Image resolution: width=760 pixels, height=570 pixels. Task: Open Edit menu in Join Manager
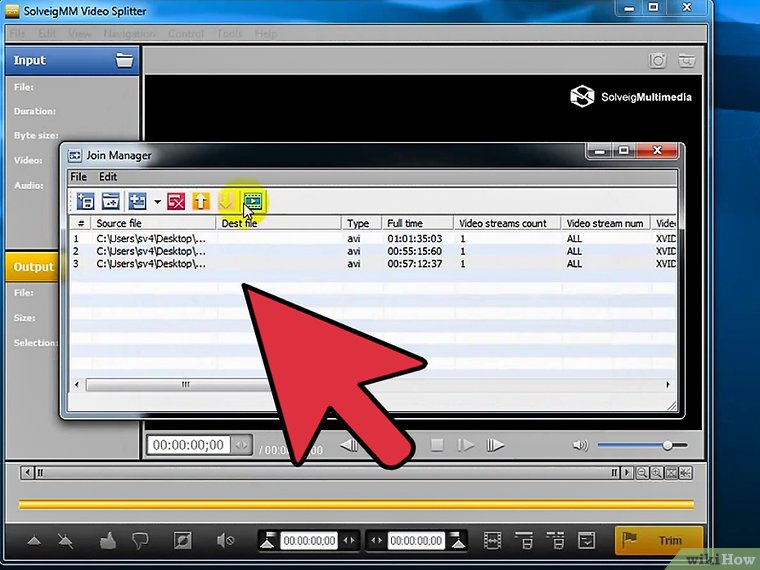[x=107, y=177]
